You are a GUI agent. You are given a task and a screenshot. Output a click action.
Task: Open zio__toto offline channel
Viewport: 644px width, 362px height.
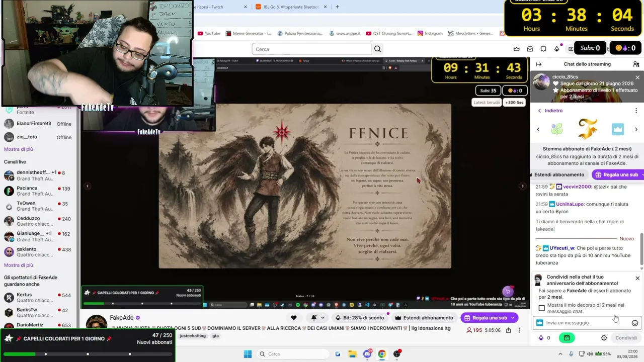tap(38, 137)
